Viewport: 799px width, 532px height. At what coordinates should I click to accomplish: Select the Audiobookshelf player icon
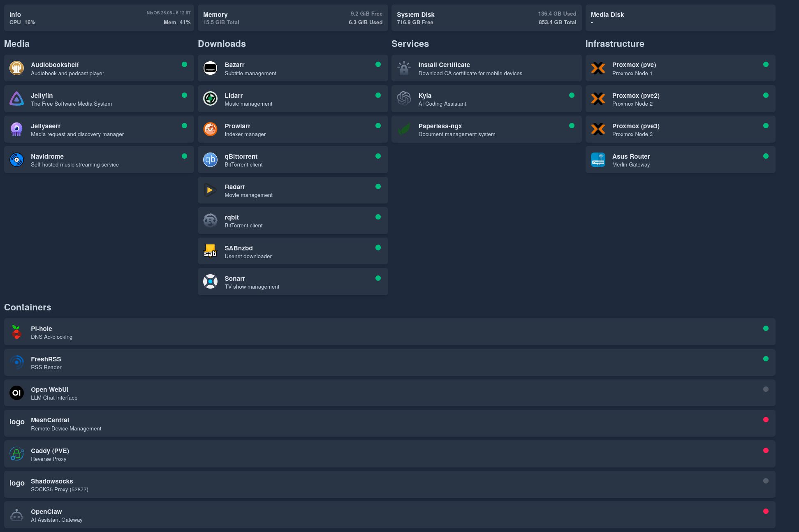(16, 68)
